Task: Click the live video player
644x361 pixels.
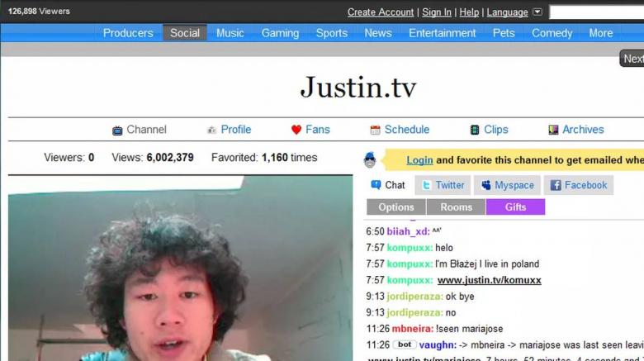Action: 180,268
